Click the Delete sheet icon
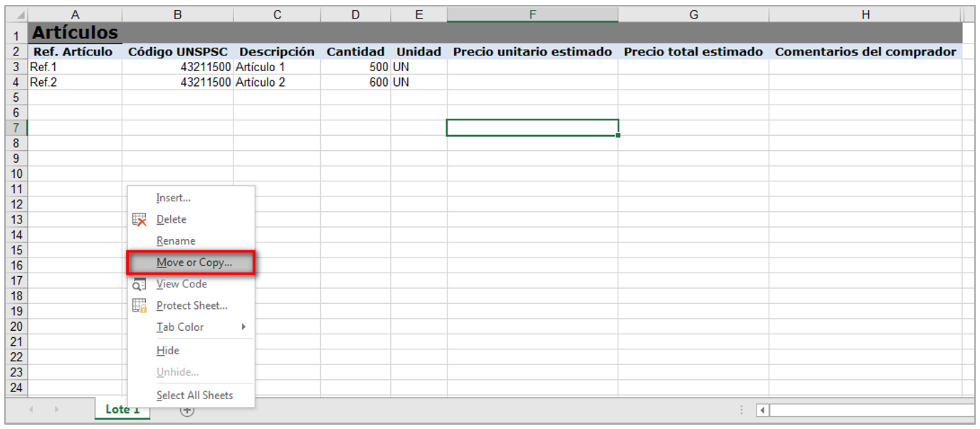 139,220
